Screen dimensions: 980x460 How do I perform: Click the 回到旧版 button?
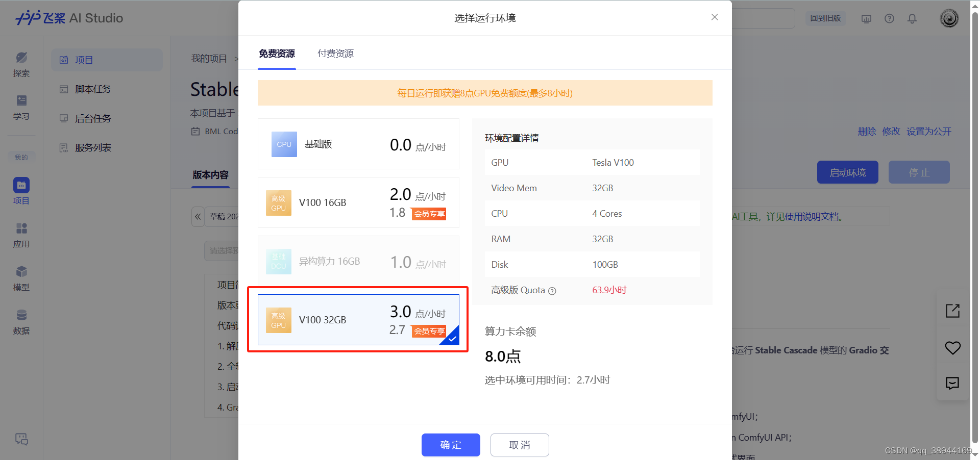(x=825, y=18)
